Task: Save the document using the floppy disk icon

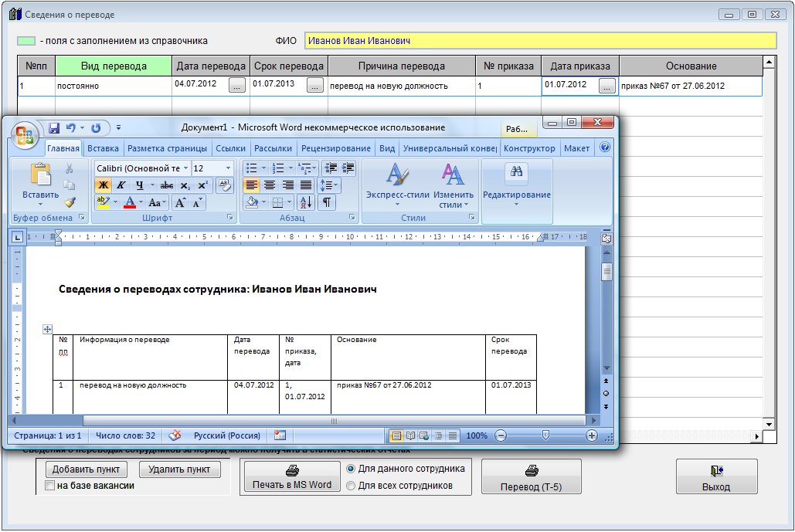Action: (54, 128)
